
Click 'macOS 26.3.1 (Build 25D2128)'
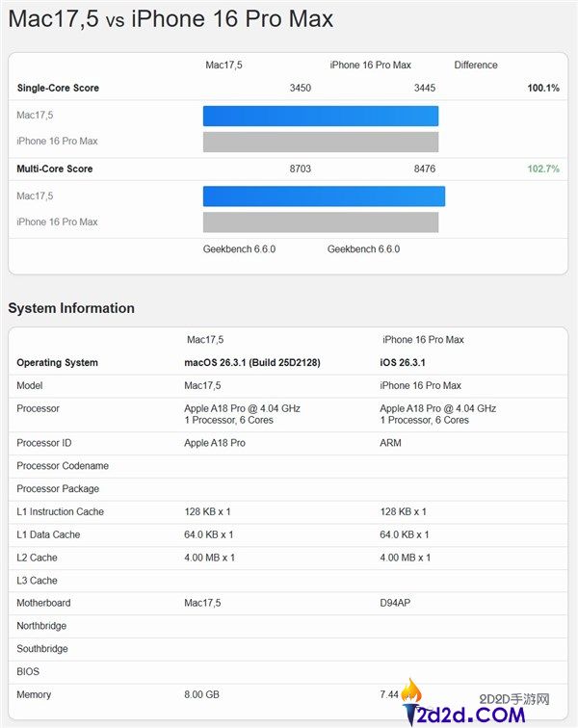(x=252, y=363)
